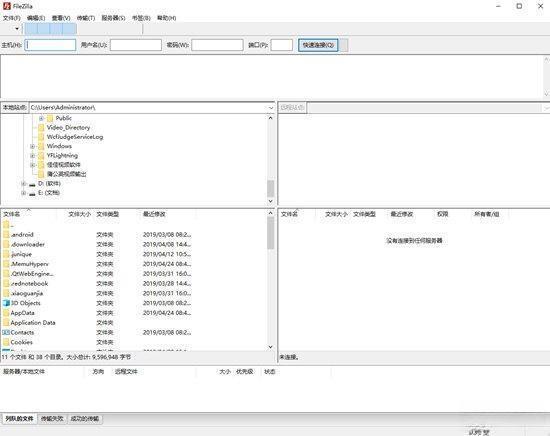Expand the D: drive node

tap(24, 184)
